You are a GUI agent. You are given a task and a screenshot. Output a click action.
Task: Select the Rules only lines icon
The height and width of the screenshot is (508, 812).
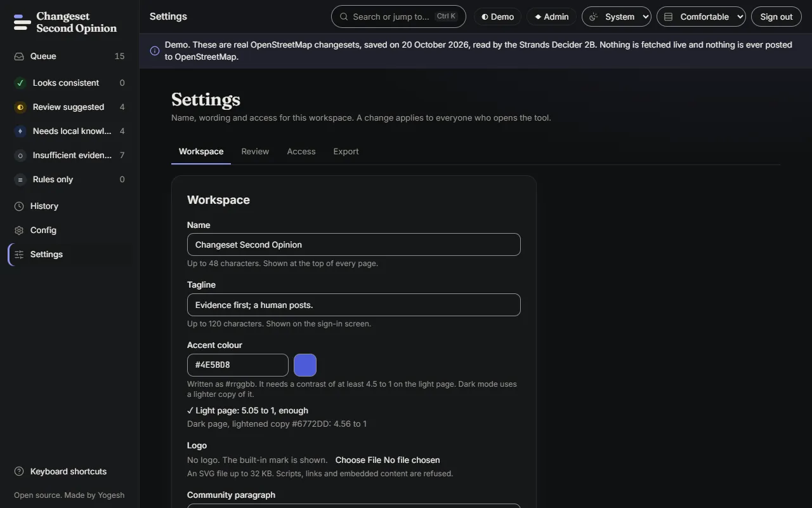[20, 180]
